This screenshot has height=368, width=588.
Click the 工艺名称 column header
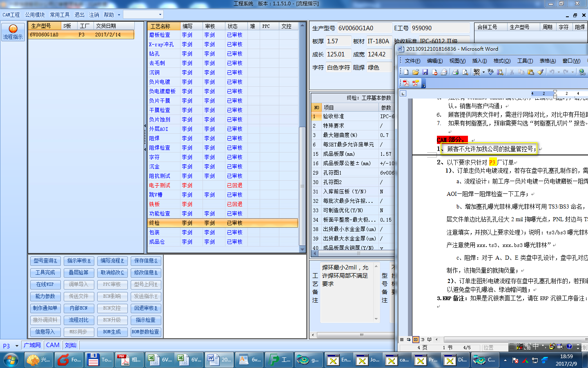[164, 26]
